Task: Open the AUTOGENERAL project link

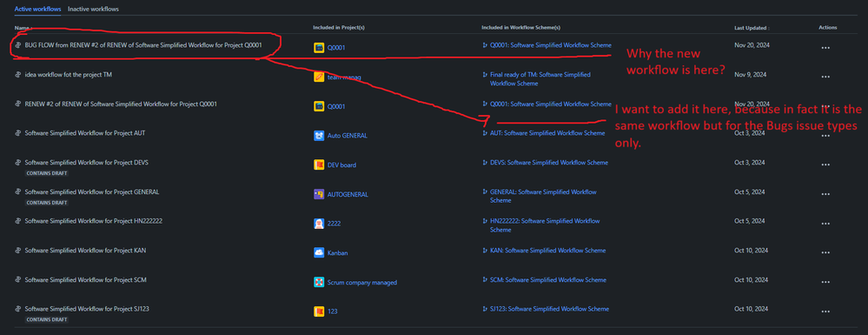Action: click(348, 194)
